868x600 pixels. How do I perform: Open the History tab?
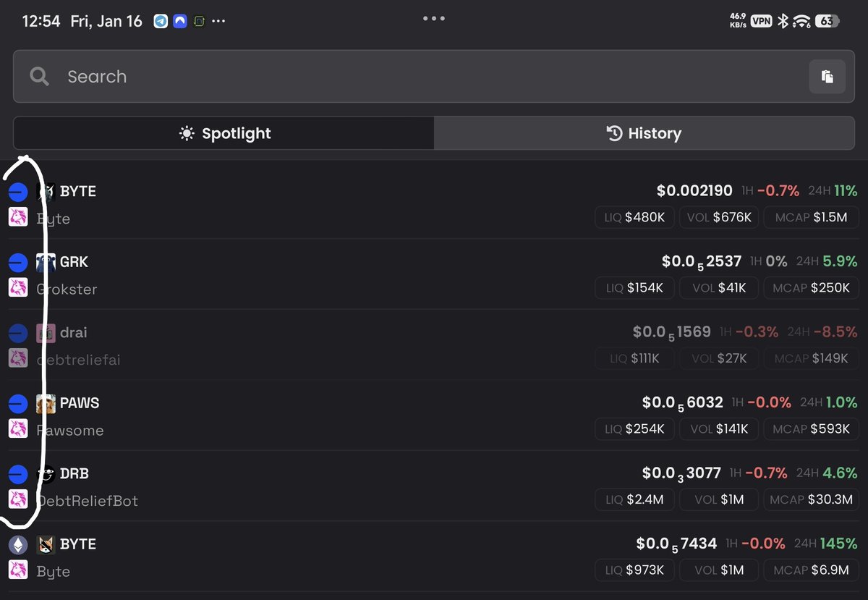click(x=644, y=133)
